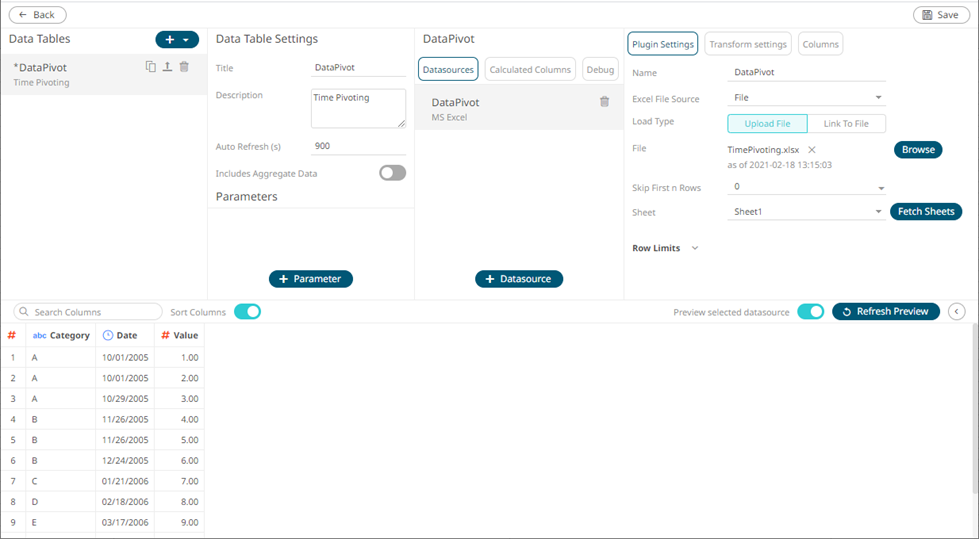Click the Refresh Preview button

coord(886,312)
